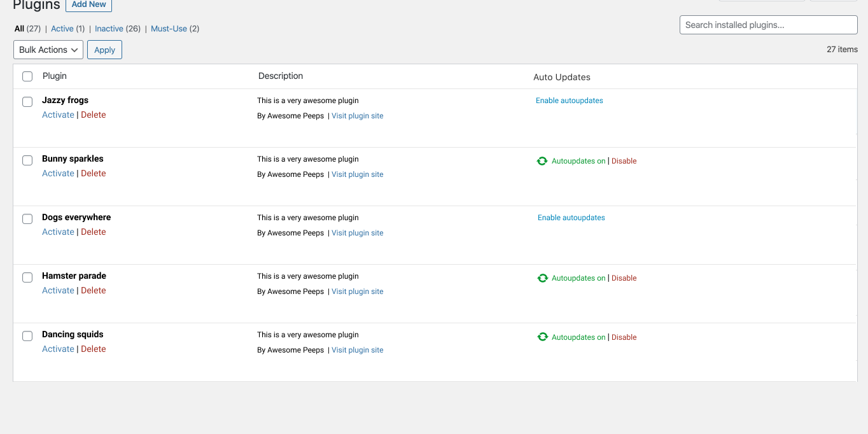Click the Apply button
The height and width of the screenshot is (434, 868).
(104, 50)
